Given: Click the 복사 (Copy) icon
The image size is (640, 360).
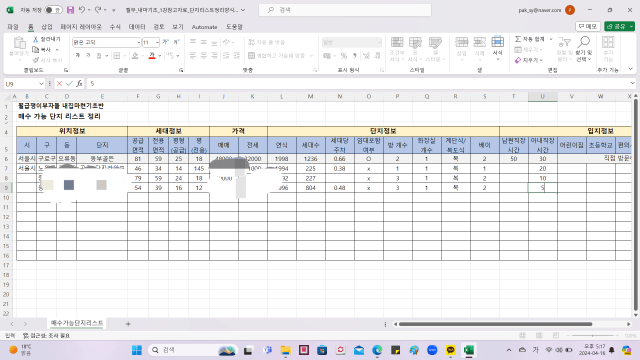Looking at the screenshot, I should 42,50.
